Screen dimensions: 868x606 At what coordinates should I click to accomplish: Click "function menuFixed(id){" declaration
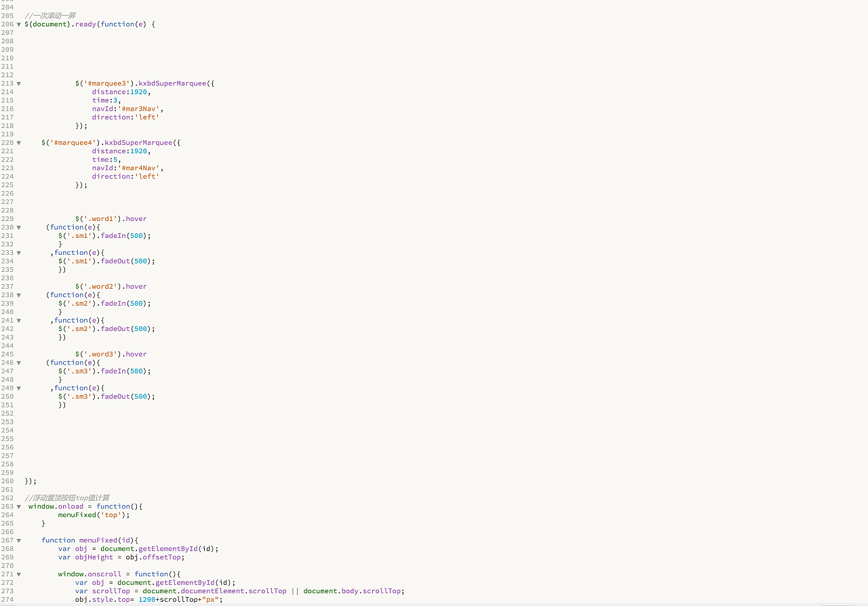[x=90, y=540]
